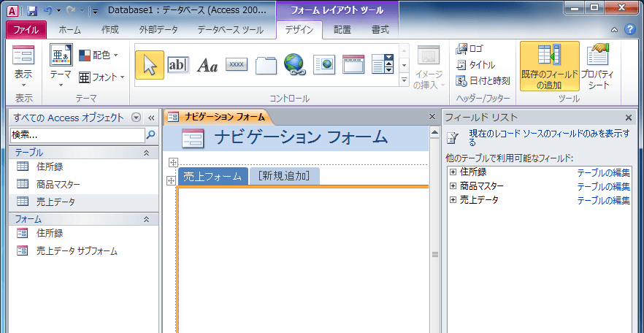The image size is (644, 333).
Task: Click the layout selector handle beside 売上フォーム
Action: point(172,180)
